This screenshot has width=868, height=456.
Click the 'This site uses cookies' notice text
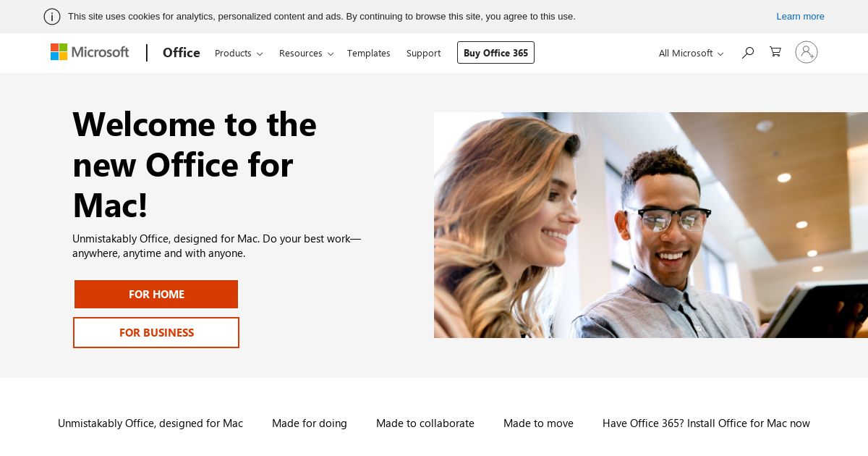click(322, 17)
